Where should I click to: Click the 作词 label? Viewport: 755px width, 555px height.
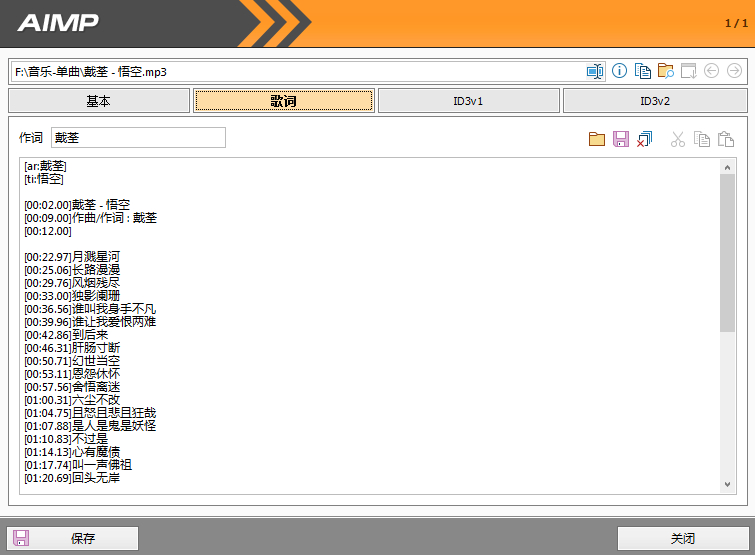31,138
